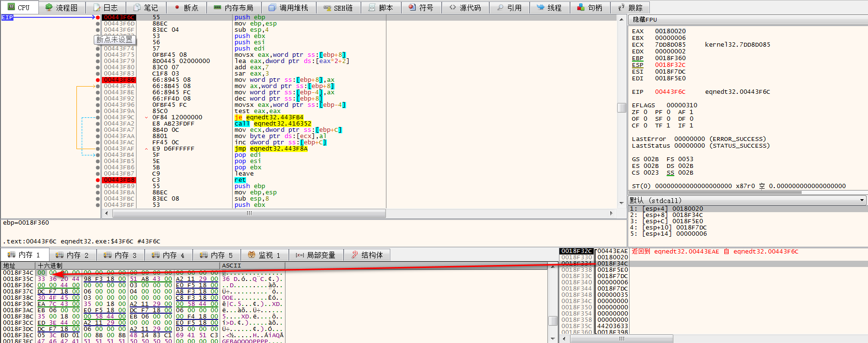
Task: Click the 十六进制 column header
Action: (127, 266)
